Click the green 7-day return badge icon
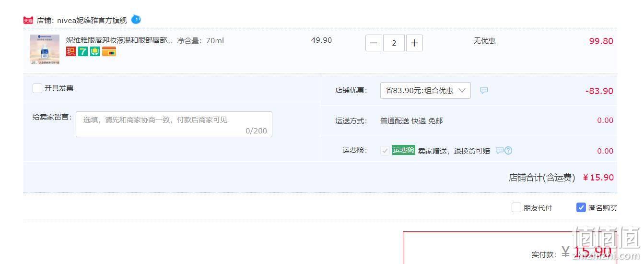Screen dimensions: 644x264 pyautogui.click(x=83, y=51)
